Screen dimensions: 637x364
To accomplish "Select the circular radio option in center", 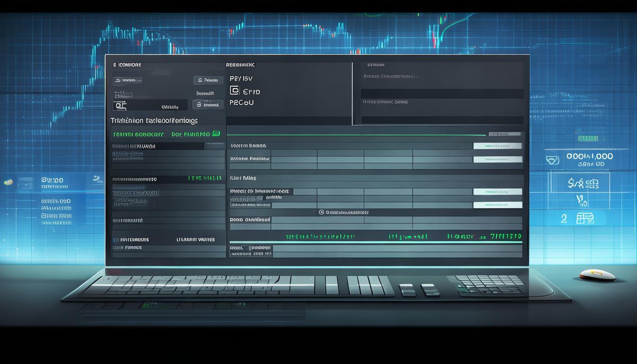I will (321, 213).
